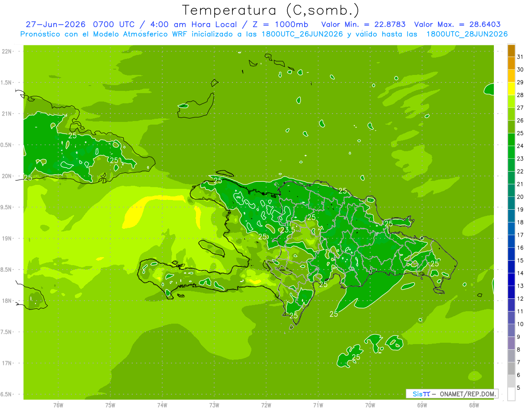The height and width of the screenshot is (411, 532).
Task: Select the valid-until time "1800UTC_28JUN2026"
Action: point(467,34)
